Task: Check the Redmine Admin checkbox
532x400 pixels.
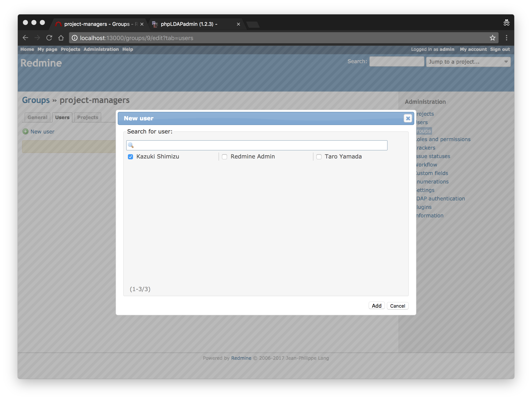Action: [224, 157]
